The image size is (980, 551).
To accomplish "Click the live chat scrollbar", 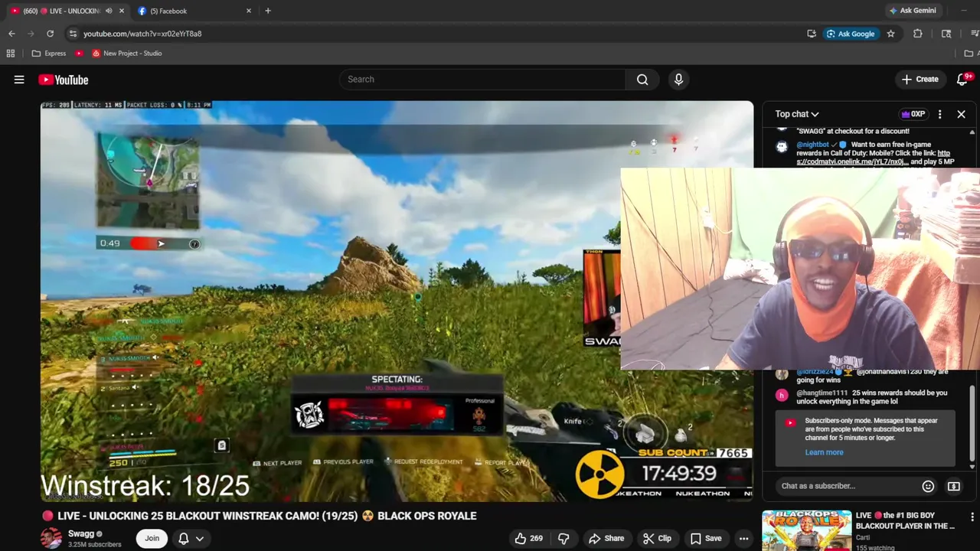I will click(x=972, y=425).
